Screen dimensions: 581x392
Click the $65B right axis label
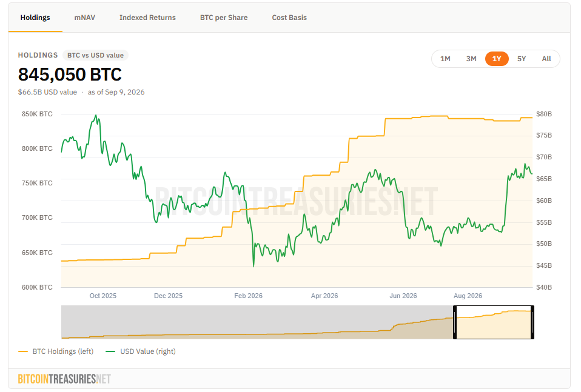[544, 179]
